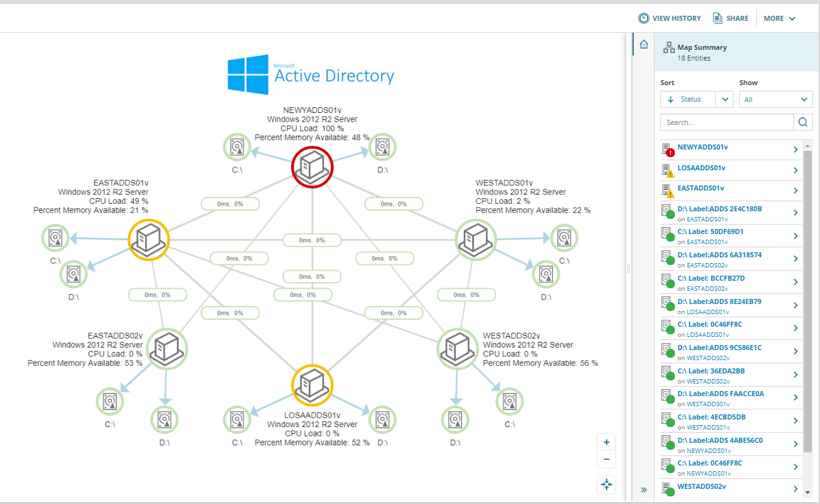This screenshot has width=820, height=504.
Task: Click the Search input field
Action: (x=727, y=122)
